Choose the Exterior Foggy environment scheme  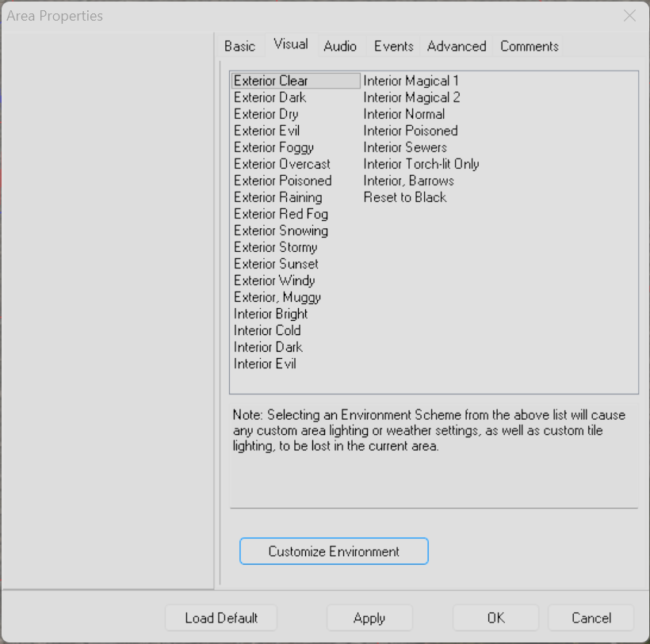[273, 147]
